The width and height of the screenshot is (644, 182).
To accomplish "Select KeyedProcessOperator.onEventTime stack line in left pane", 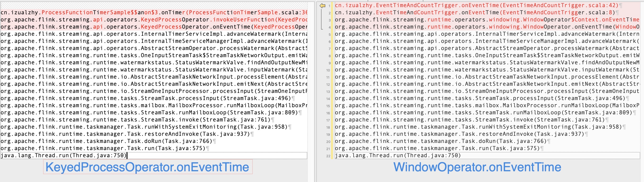I will point(154,27).
